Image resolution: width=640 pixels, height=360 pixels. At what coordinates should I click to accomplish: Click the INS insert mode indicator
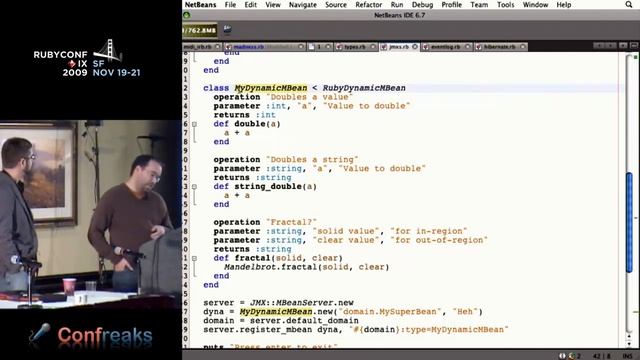point(627,356)
